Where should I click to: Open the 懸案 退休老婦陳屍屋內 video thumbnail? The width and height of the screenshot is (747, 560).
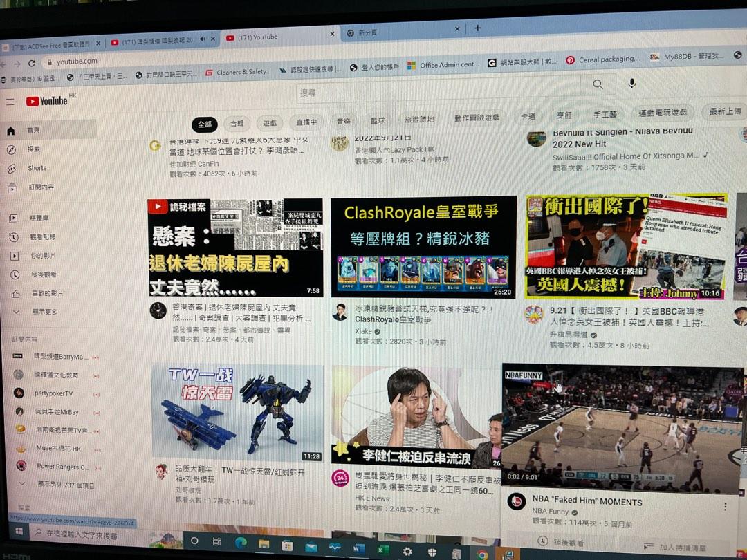coord(235,248)
